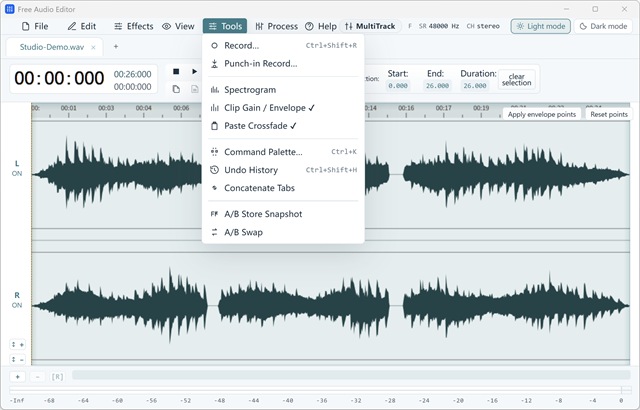Decrease vertical zoom button
The image size is (640, 410).
(18, 359)
